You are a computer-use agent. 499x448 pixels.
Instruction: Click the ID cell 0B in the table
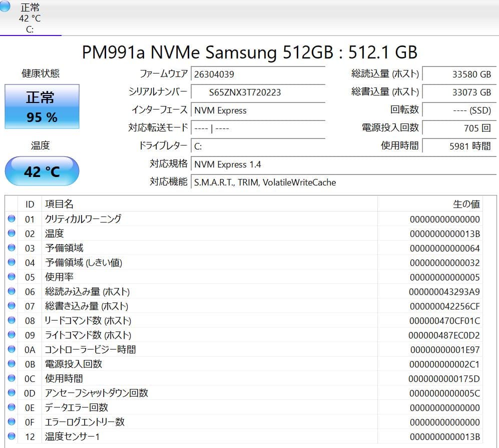(30, 364)
